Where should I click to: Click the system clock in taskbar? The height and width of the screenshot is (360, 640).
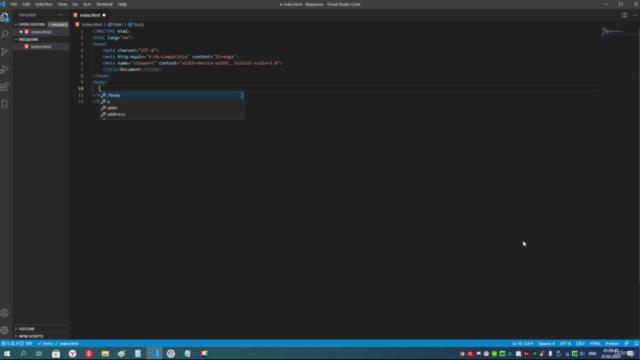611,353
